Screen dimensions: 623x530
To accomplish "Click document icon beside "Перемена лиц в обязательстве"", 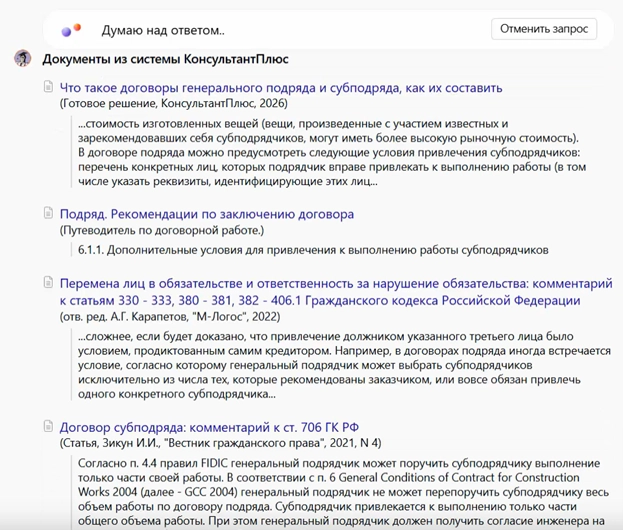I will 48,282.
